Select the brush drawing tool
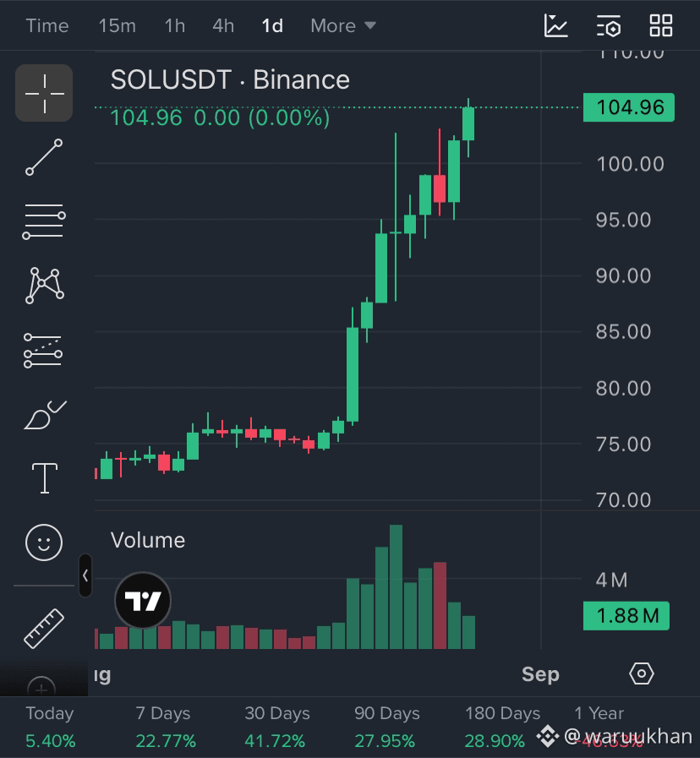The image size is (700, 758). coord(45,415)
